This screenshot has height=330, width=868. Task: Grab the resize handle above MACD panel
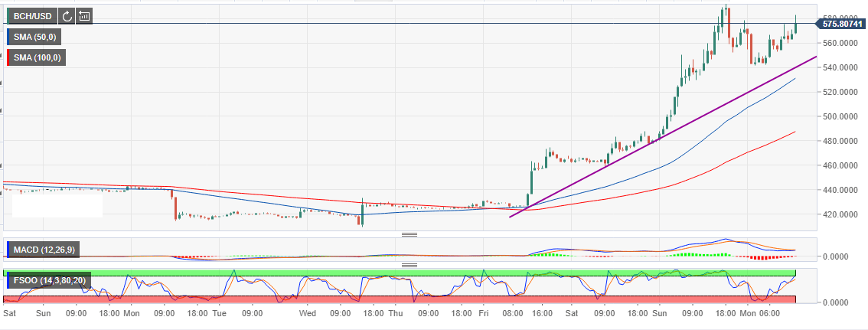pyautogui.click(x=409, y=234)
